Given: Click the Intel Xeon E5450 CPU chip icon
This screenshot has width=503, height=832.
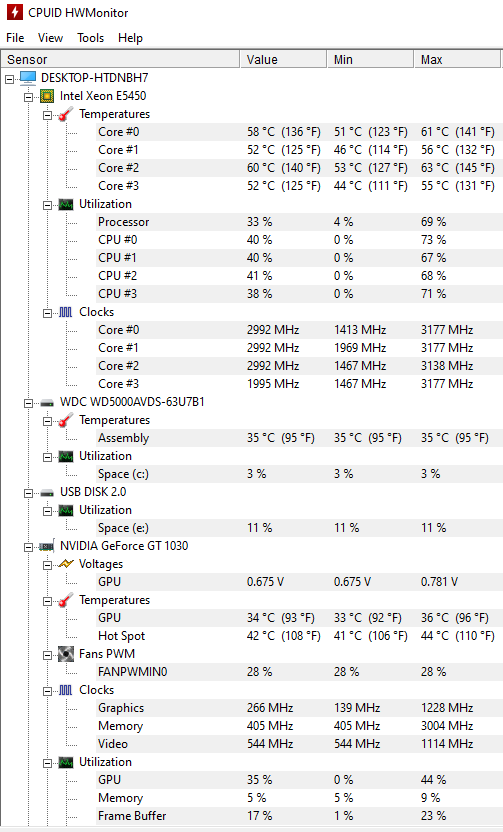Looking at the screenshot, I should [47, 96].
